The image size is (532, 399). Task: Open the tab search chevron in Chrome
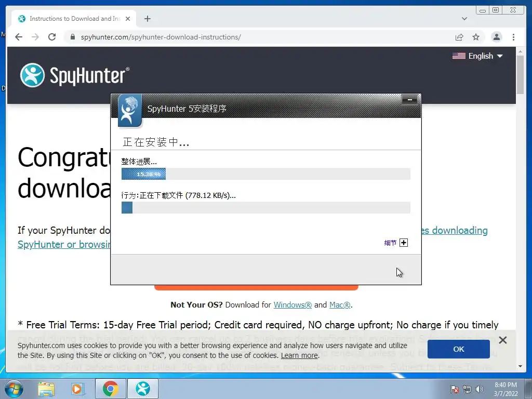click(x=464, y=19)
